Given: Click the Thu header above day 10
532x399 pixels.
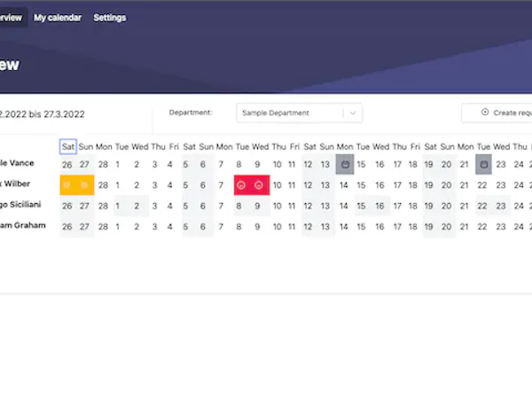Looking at the screenshot, I should (279, 146).
